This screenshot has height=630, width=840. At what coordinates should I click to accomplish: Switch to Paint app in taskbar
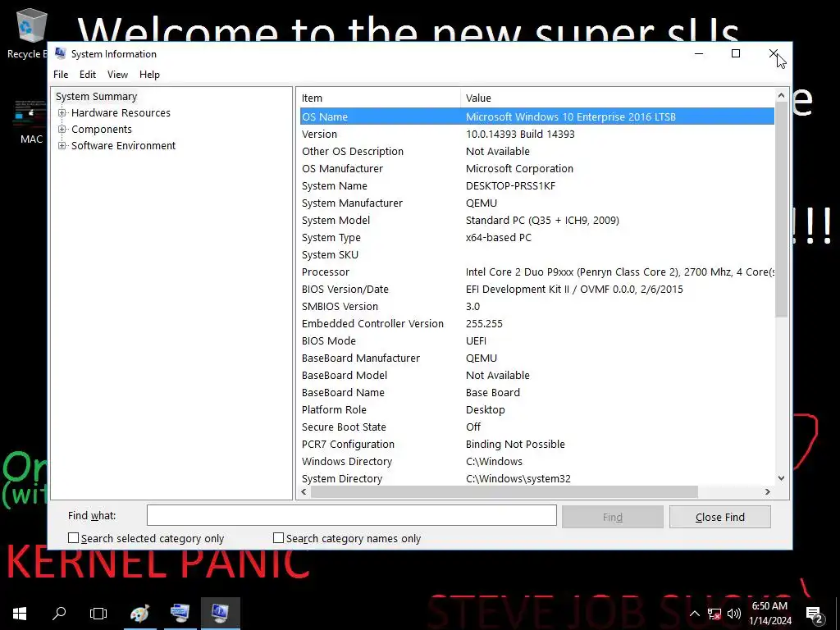coord(139,613)
